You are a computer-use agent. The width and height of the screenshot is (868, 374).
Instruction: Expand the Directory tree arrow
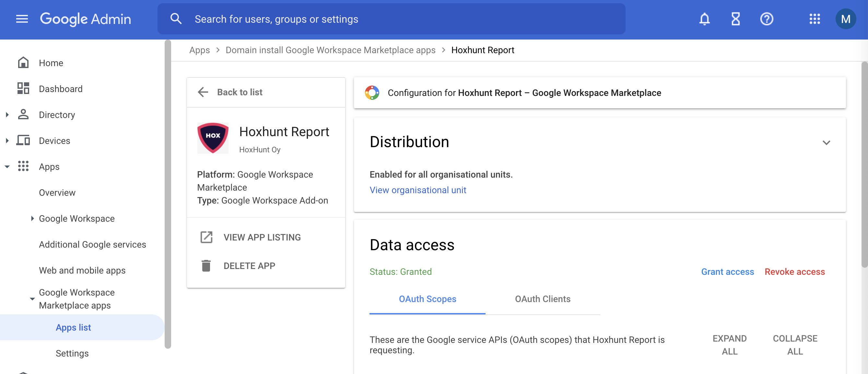[7, 114]
